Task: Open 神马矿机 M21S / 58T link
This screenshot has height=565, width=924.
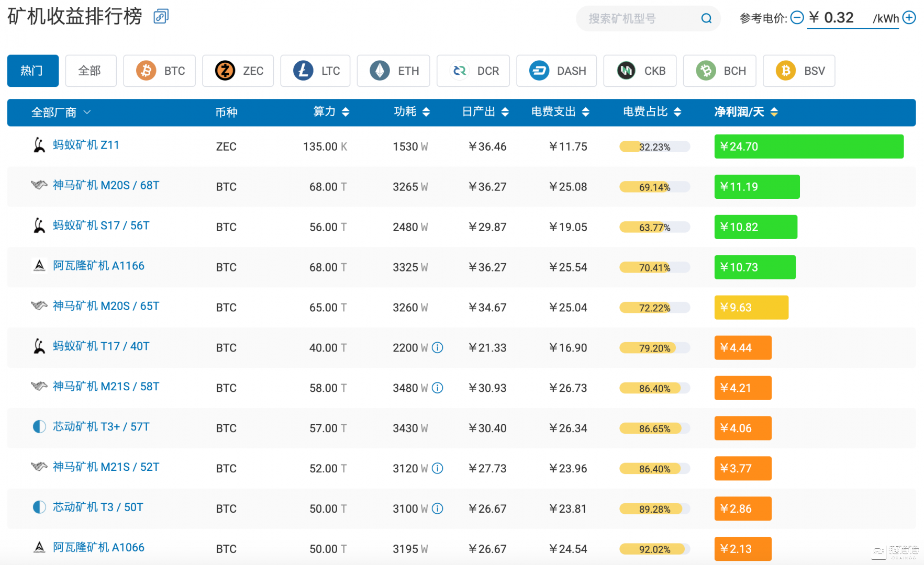Action: [x=106, y=387]
